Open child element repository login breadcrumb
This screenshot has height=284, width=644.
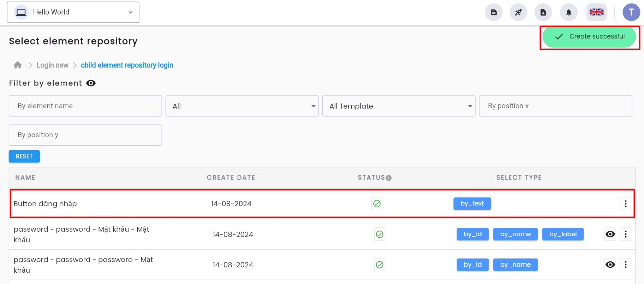pyautogui.click(x=127, y=65)
